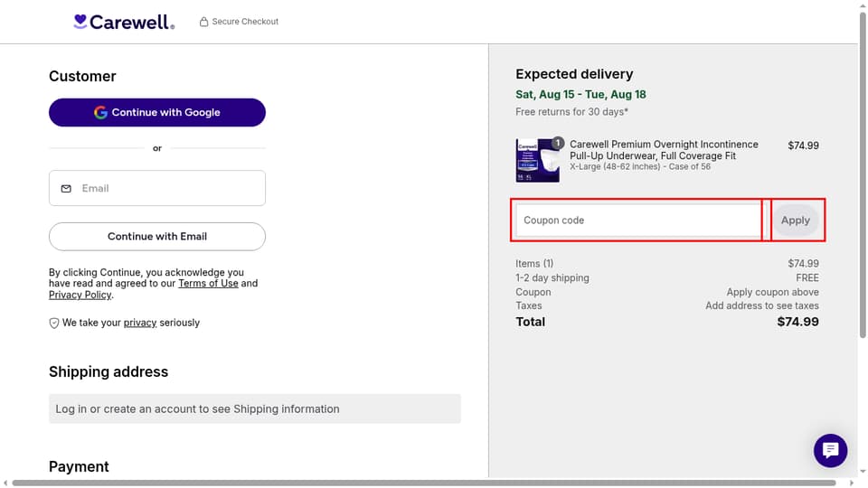Click the vertical page scrollbar
Viewport: 868px width, 488px height.
[x=863, y=174]
